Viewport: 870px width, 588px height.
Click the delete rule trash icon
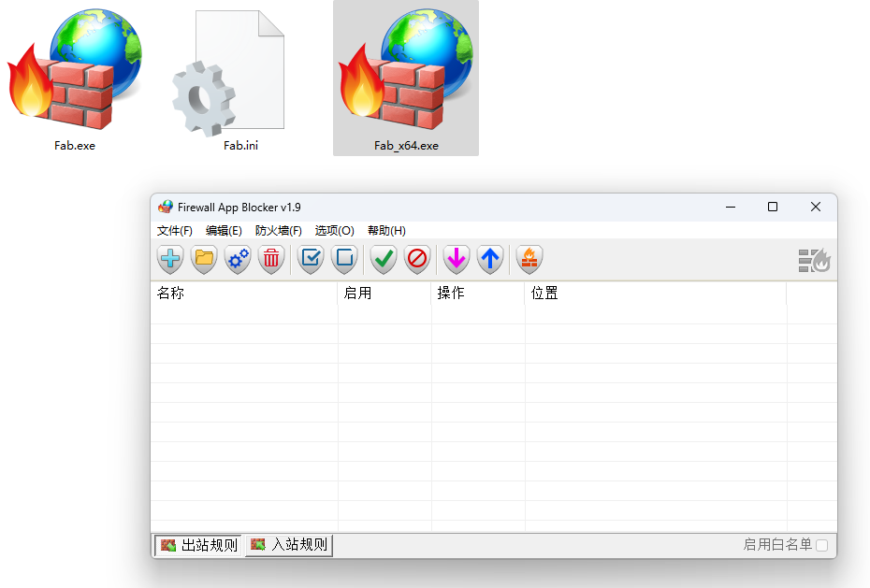pos(271,259)
